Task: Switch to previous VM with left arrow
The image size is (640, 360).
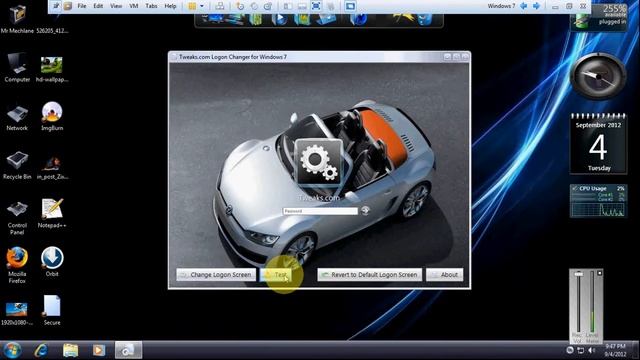Action: click(x=524, y=6)
